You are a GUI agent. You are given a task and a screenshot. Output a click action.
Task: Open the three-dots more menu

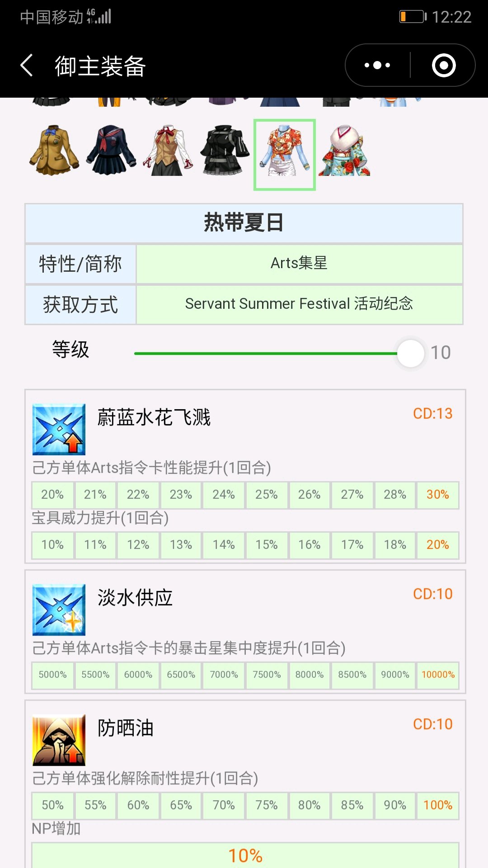coord(377,66)
